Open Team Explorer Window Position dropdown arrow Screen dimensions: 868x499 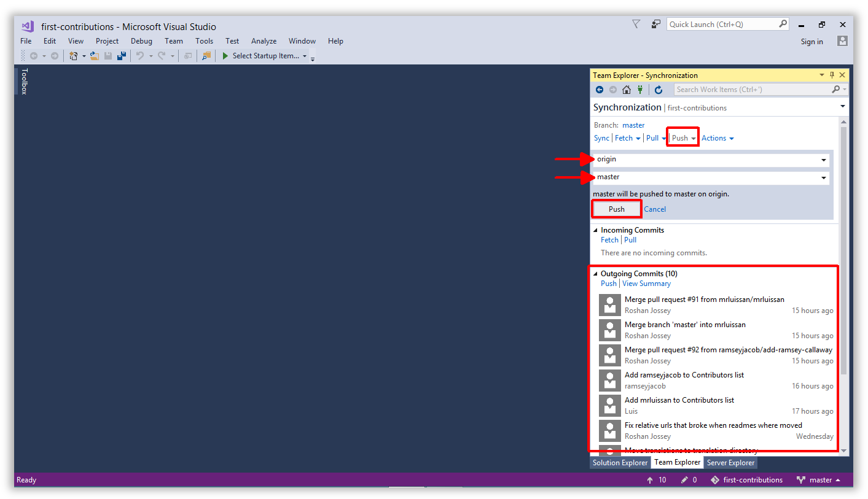[x=822, y=75]
